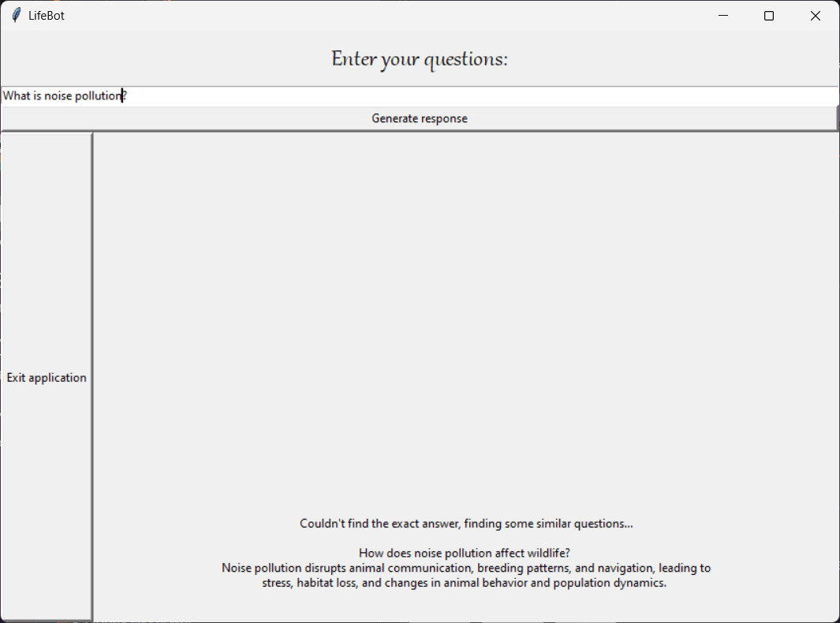The width and height of the screenshot is (840, 623).
Task: Place cursor on "noise" in typed question
Action: click(x=58, y=96)
